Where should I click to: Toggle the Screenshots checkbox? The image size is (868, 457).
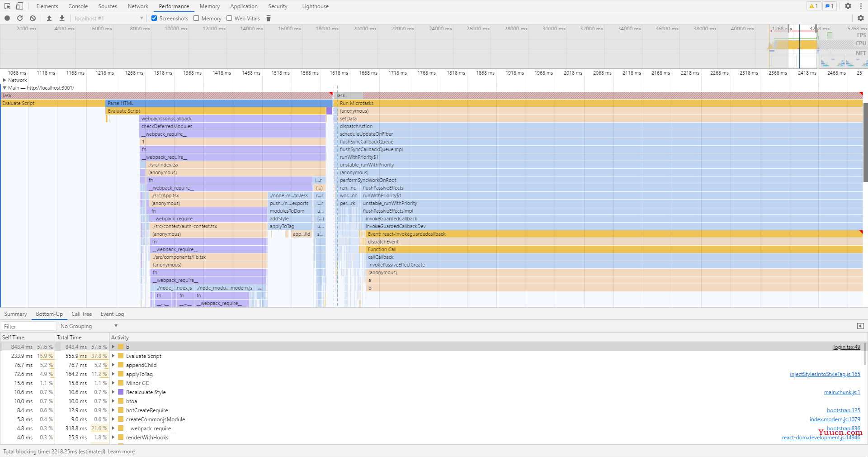(x=154, y=18)
